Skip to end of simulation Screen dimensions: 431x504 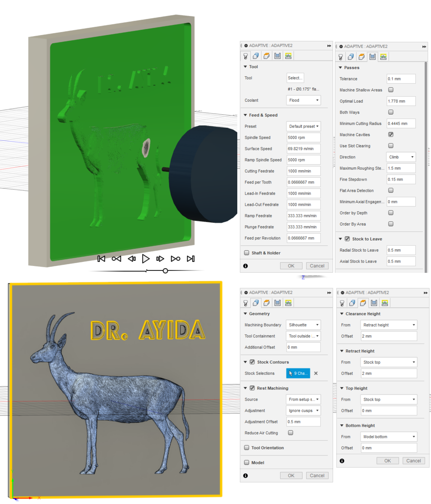(x=191, y=259)
